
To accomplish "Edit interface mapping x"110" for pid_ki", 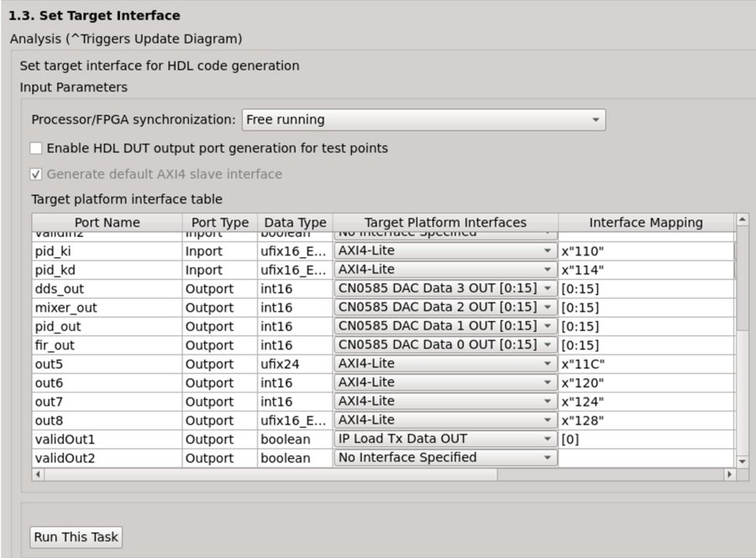I will click(x=645, y=251).
